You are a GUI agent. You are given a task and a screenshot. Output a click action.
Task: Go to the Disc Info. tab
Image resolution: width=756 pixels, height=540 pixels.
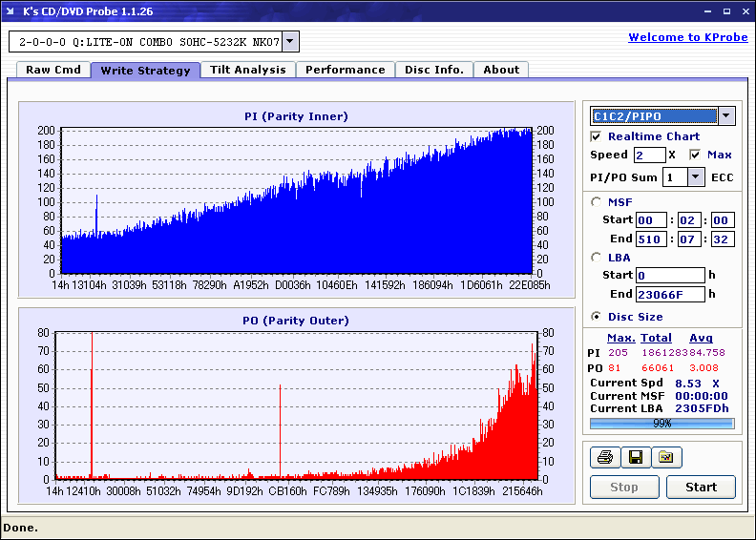click(x=434, y=70)
